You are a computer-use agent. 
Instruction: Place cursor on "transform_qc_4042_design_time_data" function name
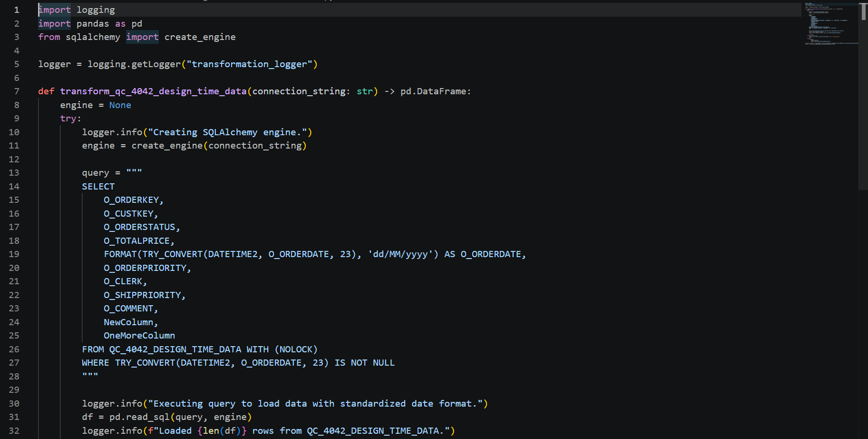153,91
